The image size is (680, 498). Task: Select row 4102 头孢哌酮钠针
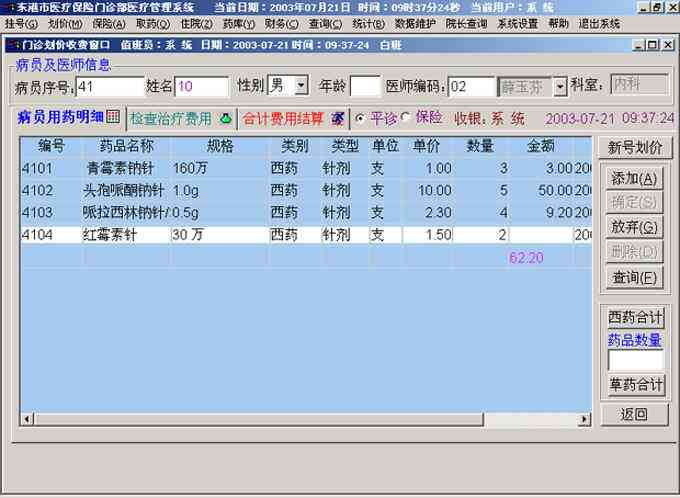pos(306,190)
